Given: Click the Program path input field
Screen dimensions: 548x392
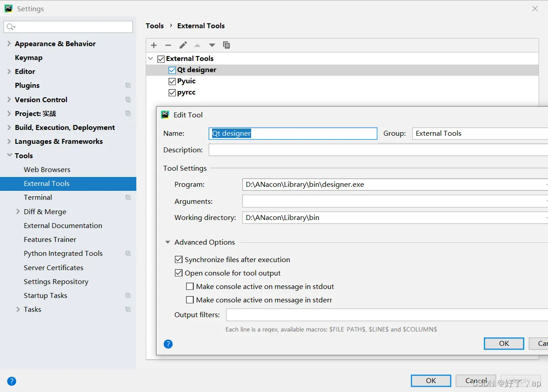Looking at the screenshot, I should (x=392, y=185).
